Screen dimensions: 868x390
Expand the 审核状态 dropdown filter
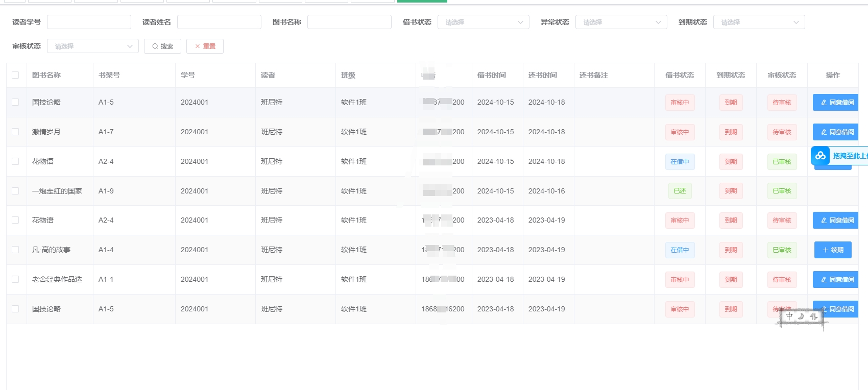93,46
